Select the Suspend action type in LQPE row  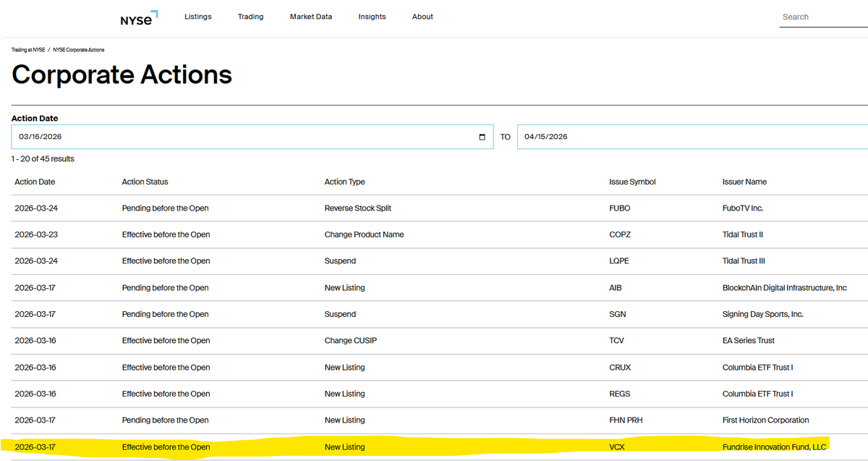(x=340, y=261)
